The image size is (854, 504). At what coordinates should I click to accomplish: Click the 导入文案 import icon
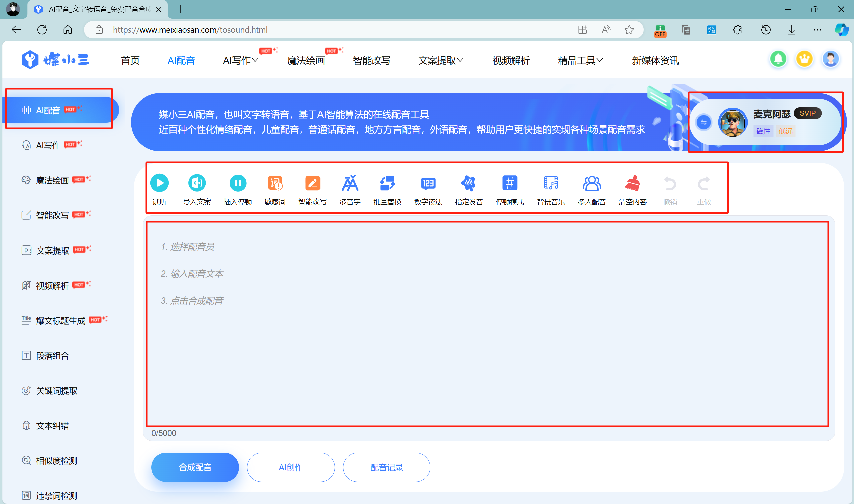[x=197, y=183]
